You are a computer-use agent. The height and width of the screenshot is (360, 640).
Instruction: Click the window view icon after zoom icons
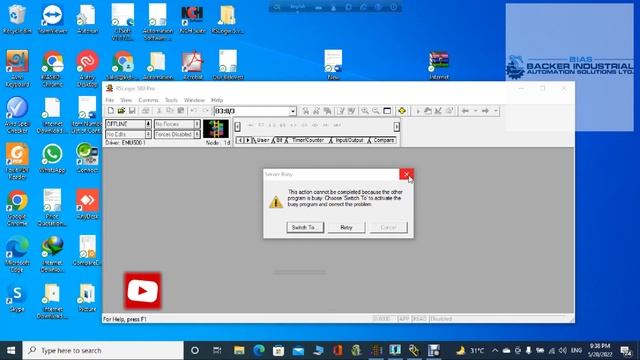387,111
